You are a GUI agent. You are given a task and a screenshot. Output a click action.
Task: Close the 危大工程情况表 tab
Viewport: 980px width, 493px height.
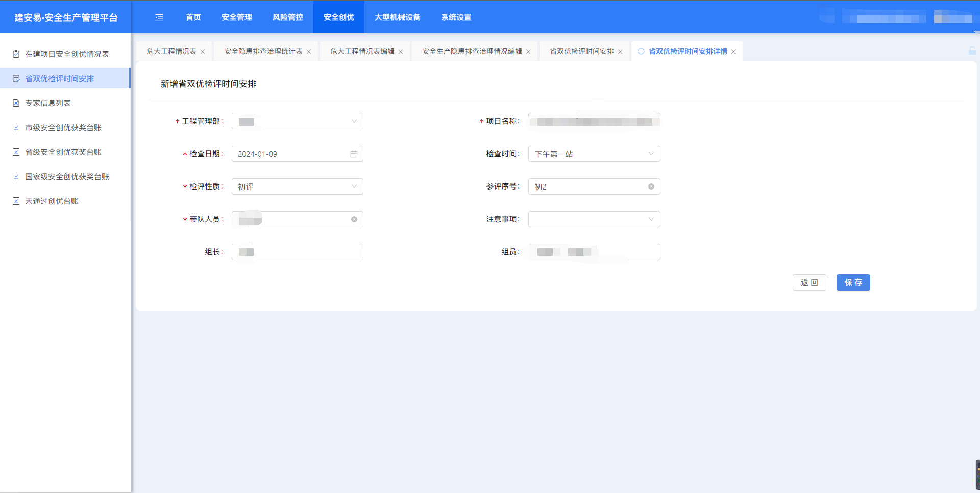(x=203, y=52)
